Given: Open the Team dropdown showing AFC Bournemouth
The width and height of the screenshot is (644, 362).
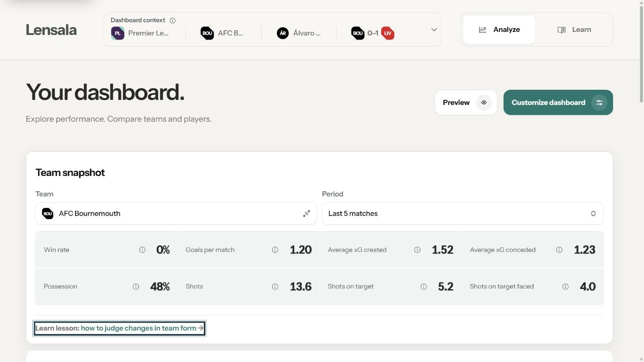Looking at the screenshot, I should click(176, 213).
